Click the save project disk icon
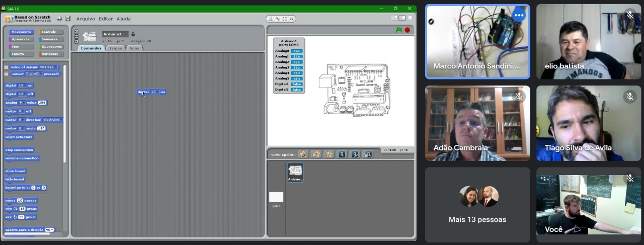 68,19
